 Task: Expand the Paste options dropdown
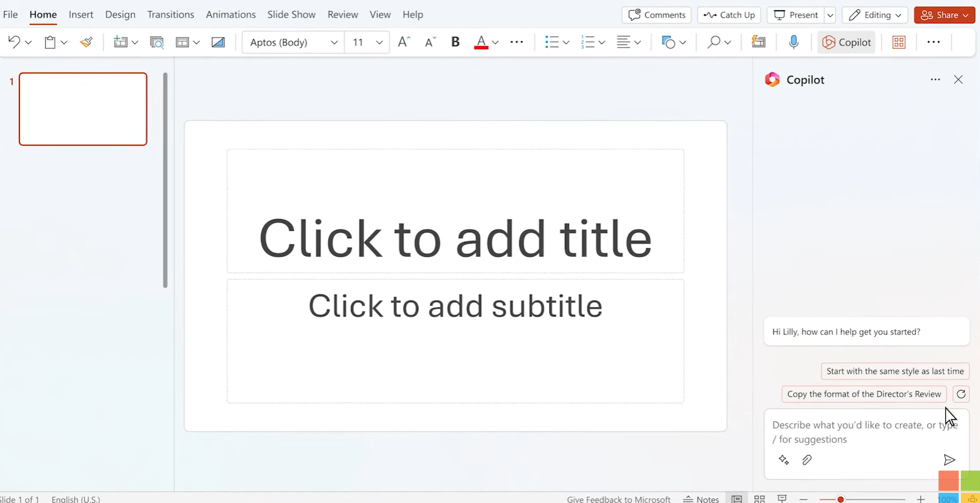(x=64, y=42)
